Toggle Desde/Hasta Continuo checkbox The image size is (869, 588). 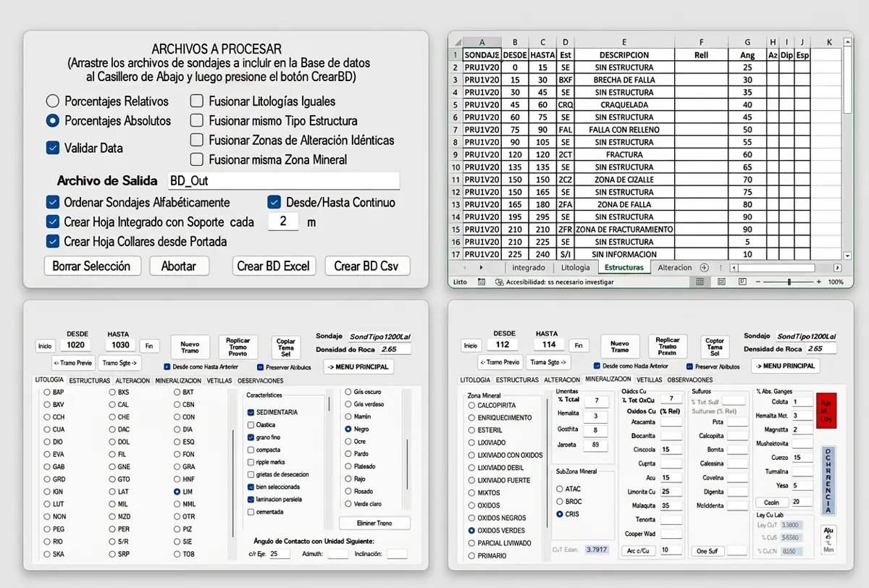(274, 202)
